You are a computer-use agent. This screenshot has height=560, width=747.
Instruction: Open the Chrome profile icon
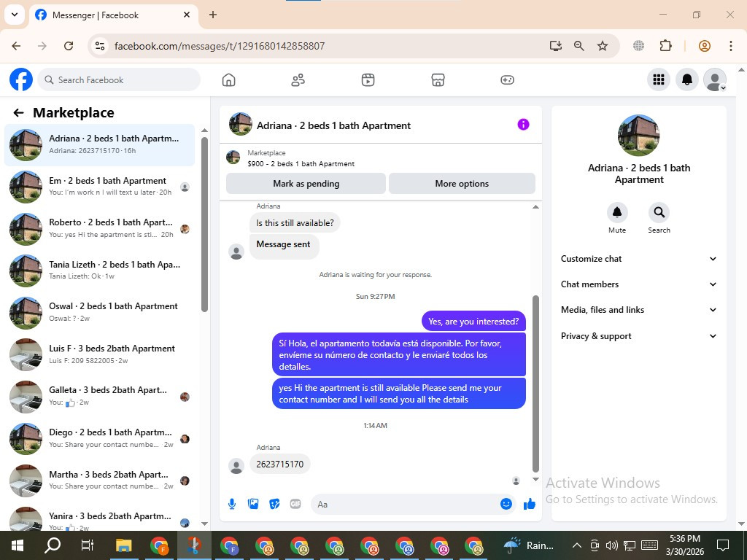(x=705, y=46)
